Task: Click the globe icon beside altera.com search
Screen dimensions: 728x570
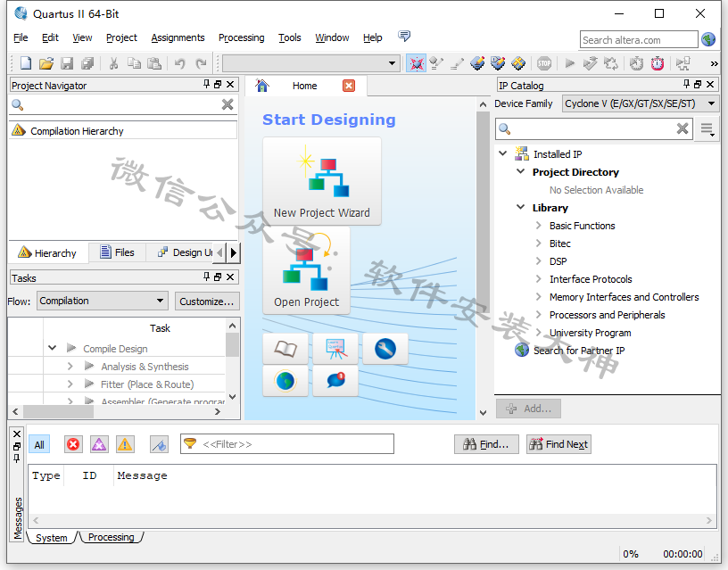Action: 708,39
